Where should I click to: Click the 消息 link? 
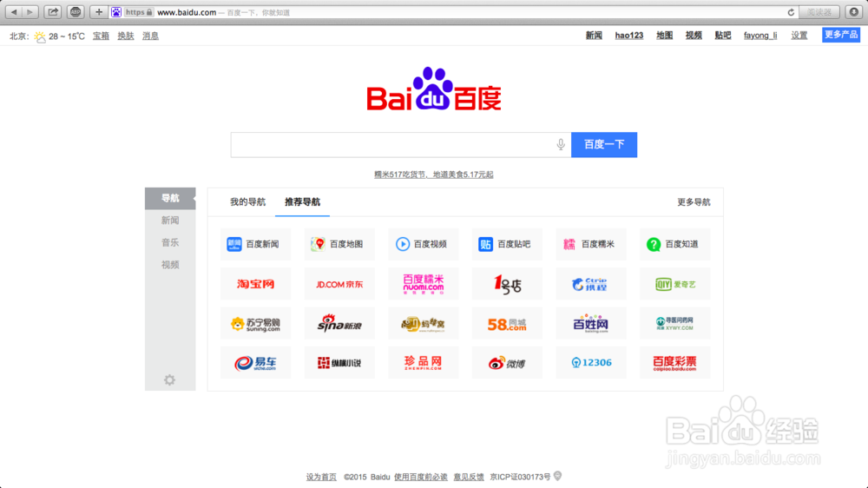[150, 36]
